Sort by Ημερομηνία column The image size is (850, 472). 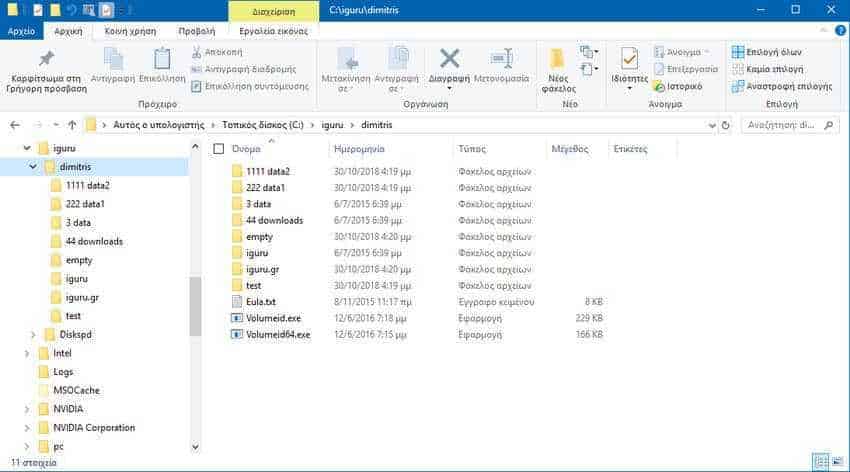(359, 149)
